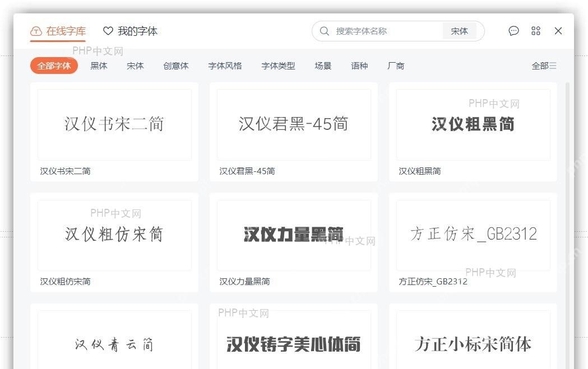Click the 汉仪粗黑简 name label

[420, 171]
